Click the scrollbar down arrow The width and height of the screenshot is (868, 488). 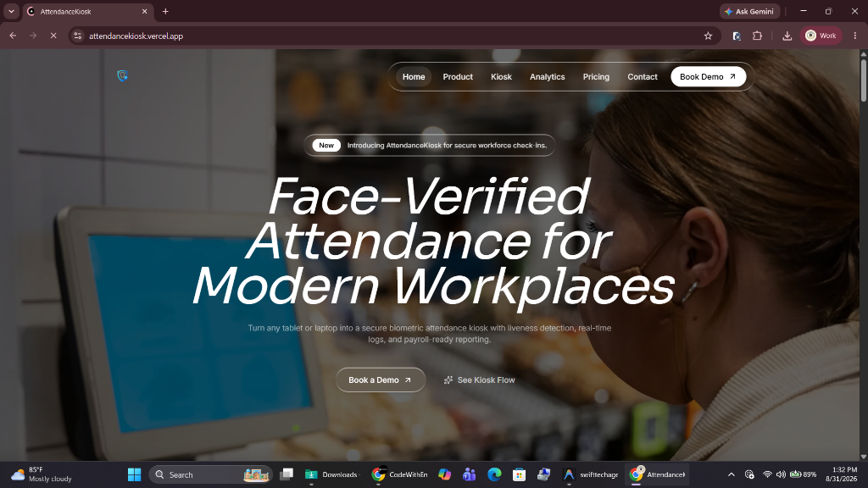863,457
